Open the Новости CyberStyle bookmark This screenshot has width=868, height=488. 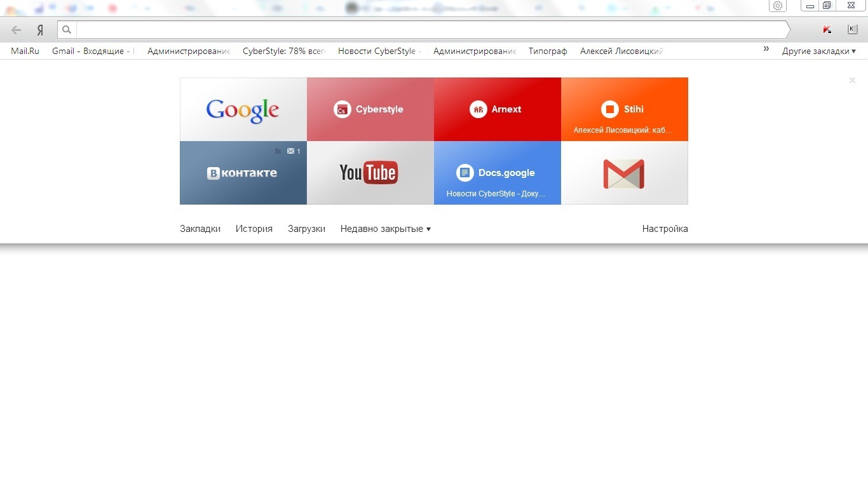click(379, 51)
